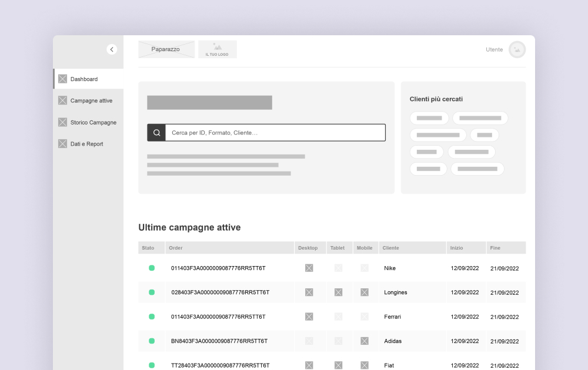The width and height of the screenshot is (588, 370).
Task: Open Storico Campagne menu item
Action: 93,122
